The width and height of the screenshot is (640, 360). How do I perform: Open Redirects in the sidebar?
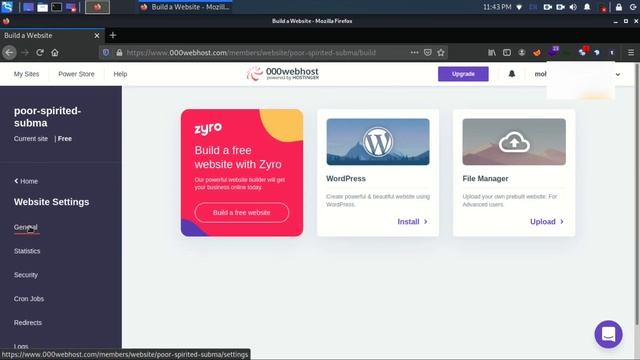tap(28, 322)
